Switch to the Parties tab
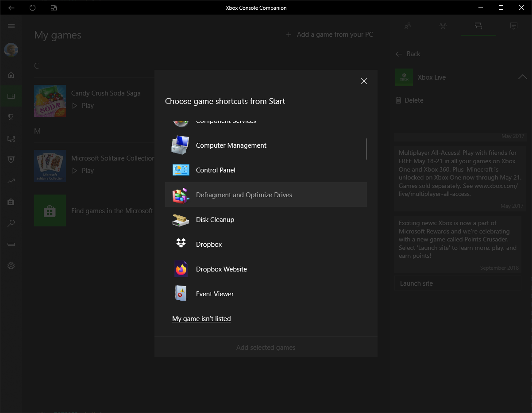The height and width of the screenshot is (413, 532). (x=443, y=26)
